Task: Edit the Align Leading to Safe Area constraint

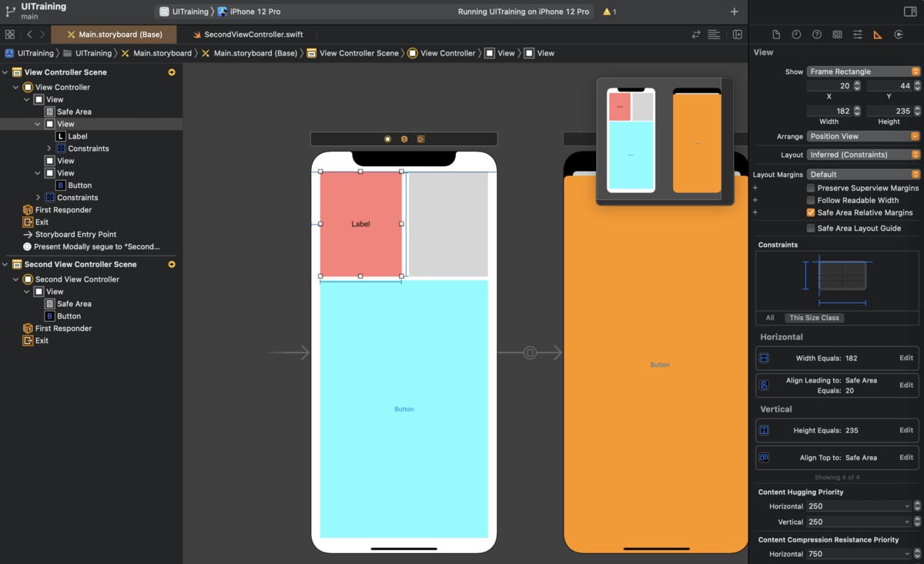Action: coord(906,385)
